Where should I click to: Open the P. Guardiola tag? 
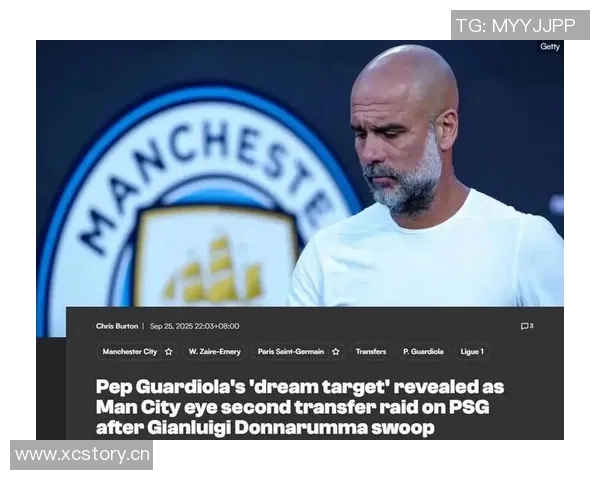tap(423, 352)
